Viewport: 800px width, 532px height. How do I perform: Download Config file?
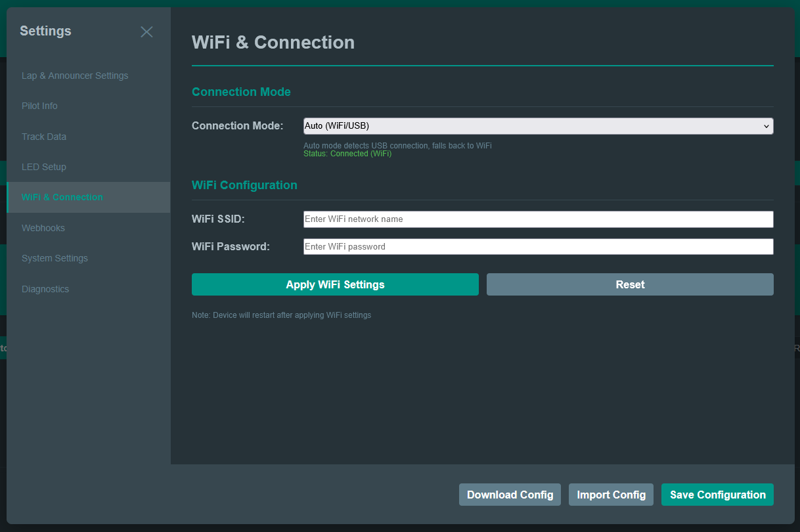coord(510,495)
